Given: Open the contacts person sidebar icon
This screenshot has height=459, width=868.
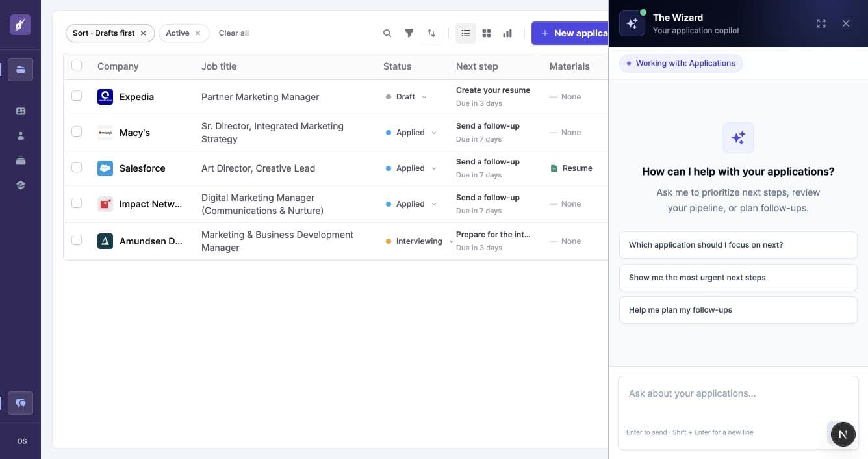Looking at the screenshot, I should click(20, 136).
